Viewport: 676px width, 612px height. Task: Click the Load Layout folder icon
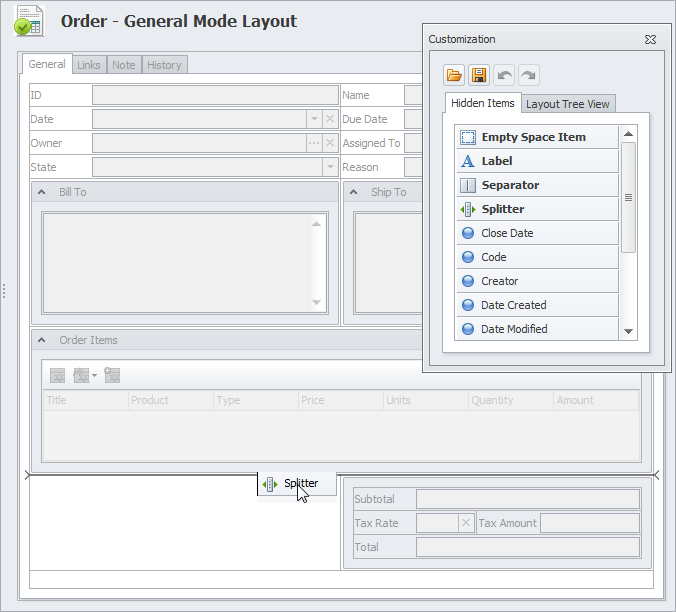[x=454, y=75]
